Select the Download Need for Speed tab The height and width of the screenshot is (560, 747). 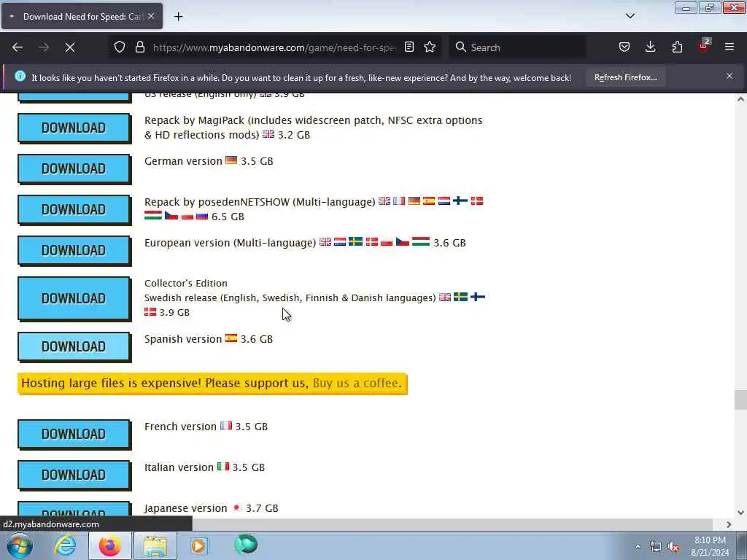point(82,16)
